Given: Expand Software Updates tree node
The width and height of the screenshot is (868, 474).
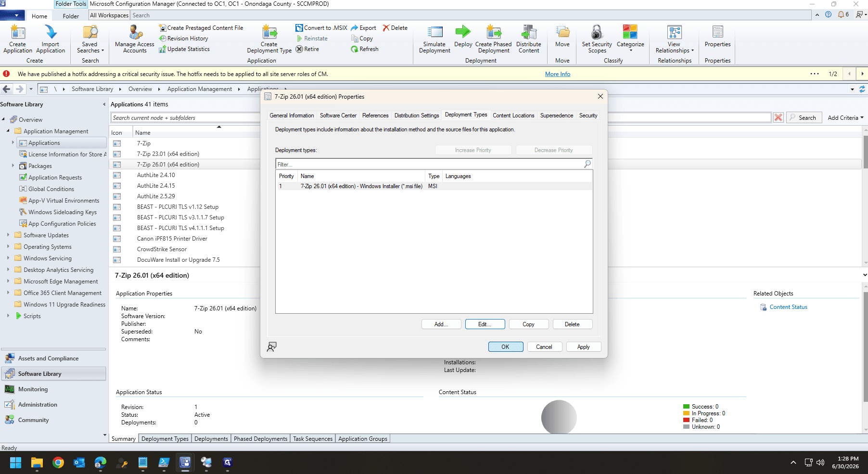Looking at the screenshot, I should (x=8, y=235).
